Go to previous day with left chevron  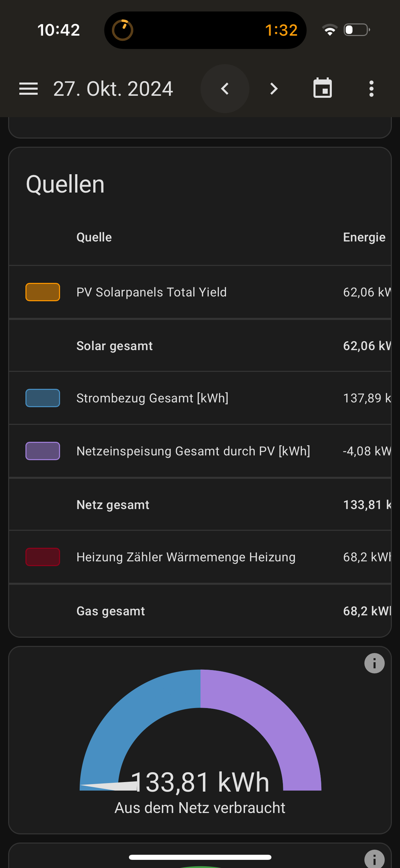pos(225,89)
